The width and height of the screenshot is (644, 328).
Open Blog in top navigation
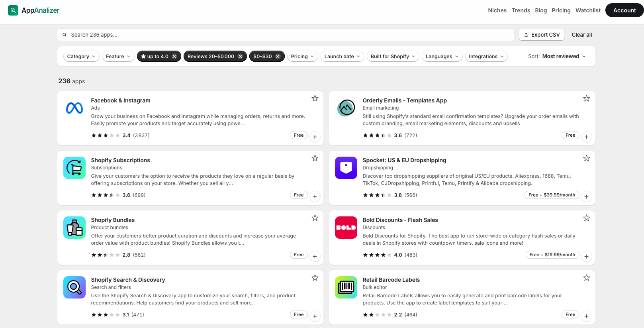pyautogui.click(x=541, y=10)
